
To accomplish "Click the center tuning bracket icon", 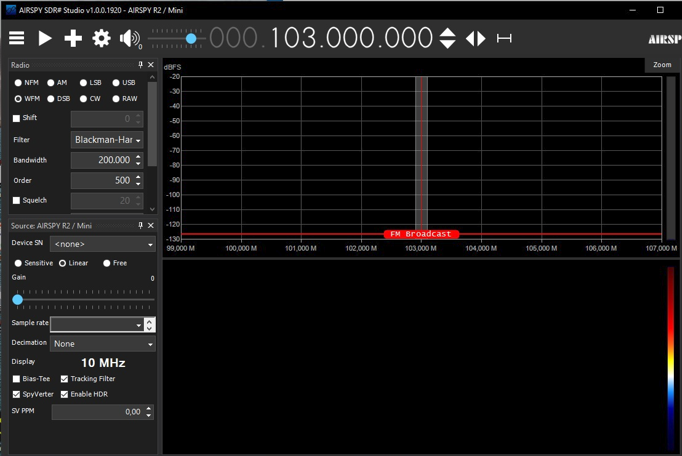I will pos(504,39).
